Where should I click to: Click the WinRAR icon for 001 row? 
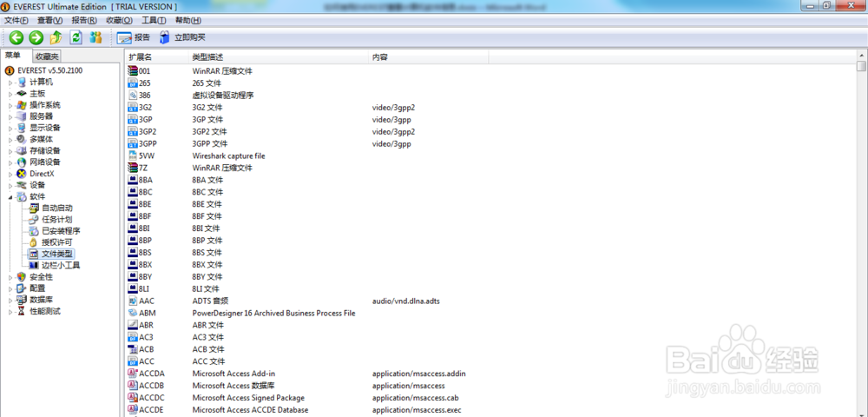(x=133, y=71)
